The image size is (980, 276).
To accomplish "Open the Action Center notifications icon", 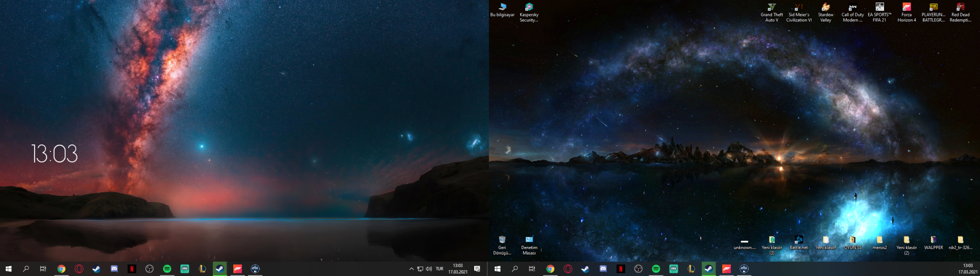I will coord(477,269).
